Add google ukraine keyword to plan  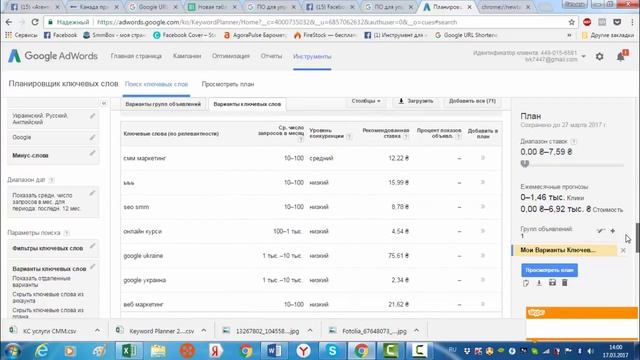click(483, 256)
